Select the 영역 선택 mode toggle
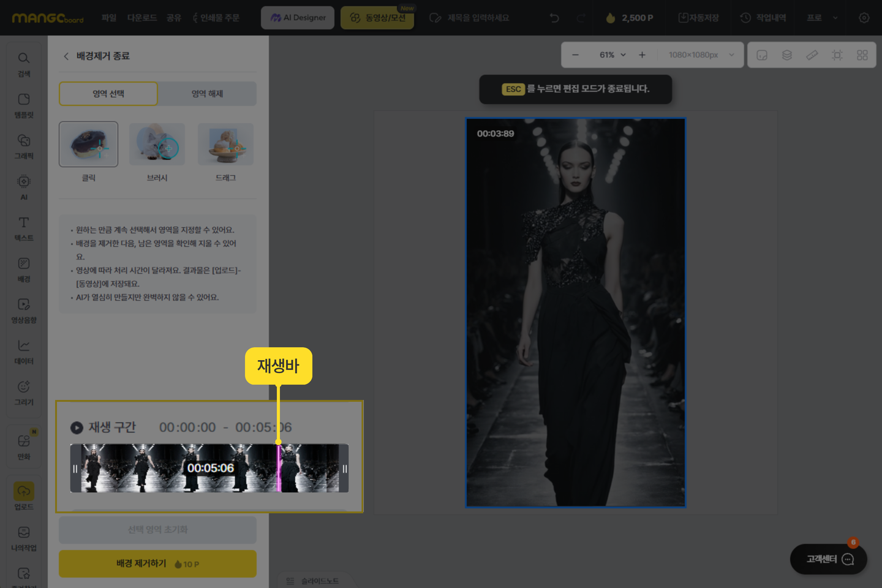This screenshot has height=588, width=882. click(108, 94)
